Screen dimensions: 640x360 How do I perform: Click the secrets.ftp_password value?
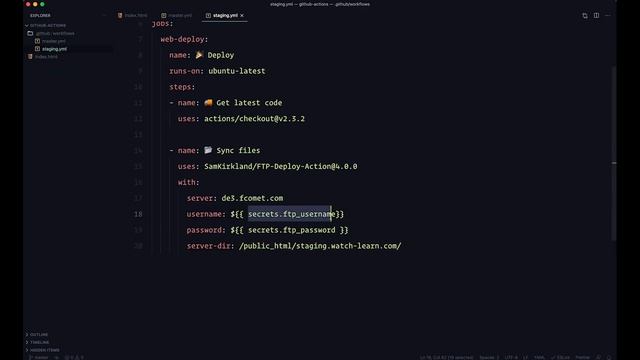[x=291, y=230]
